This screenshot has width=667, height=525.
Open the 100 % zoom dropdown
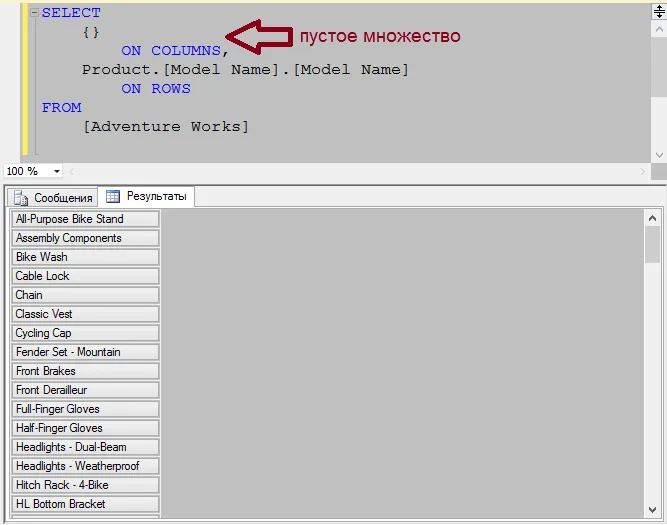[x=56, y=172]
